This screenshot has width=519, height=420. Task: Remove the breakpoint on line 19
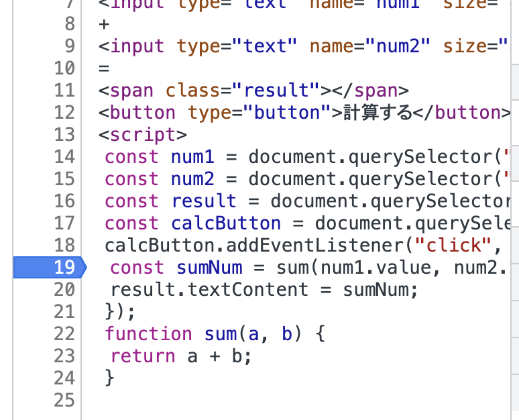click(50, 267)
